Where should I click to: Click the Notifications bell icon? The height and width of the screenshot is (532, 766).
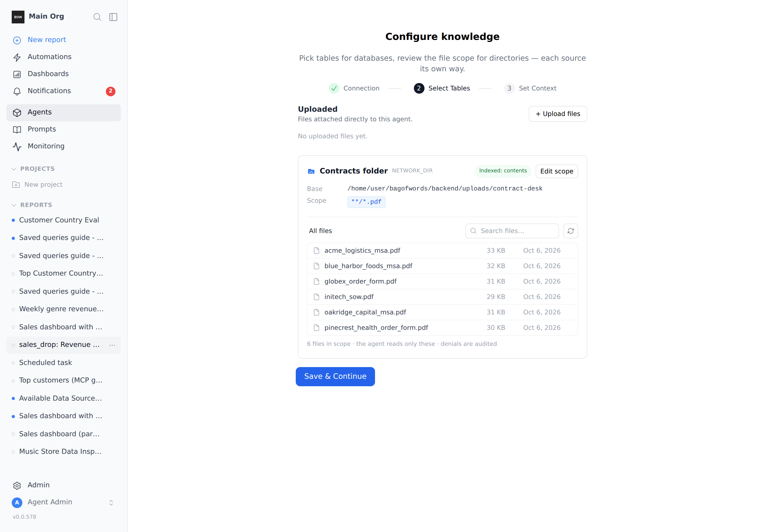pyautogui.click(x=17, y=91)
